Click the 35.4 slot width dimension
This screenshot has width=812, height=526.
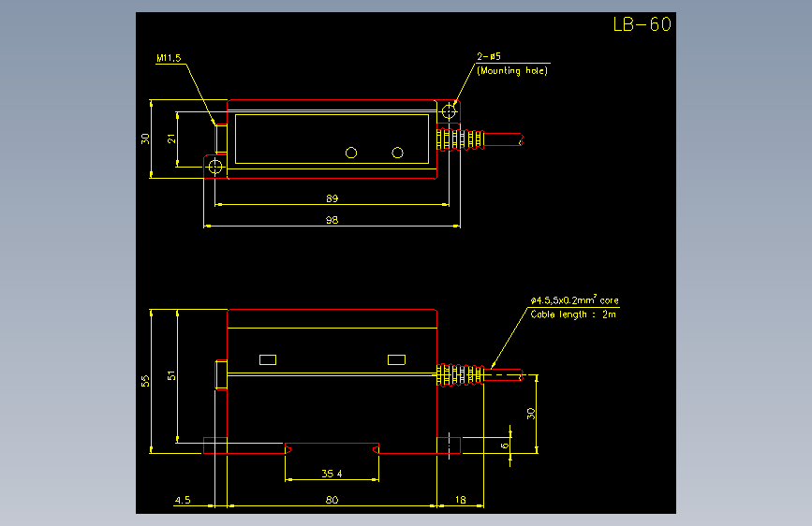[332, 474]
